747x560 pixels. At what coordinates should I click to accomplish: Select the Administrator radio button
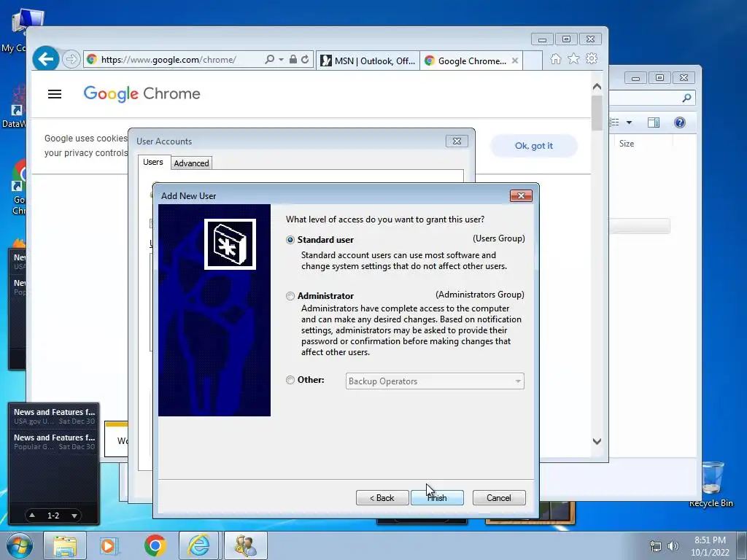click(290, 296)
